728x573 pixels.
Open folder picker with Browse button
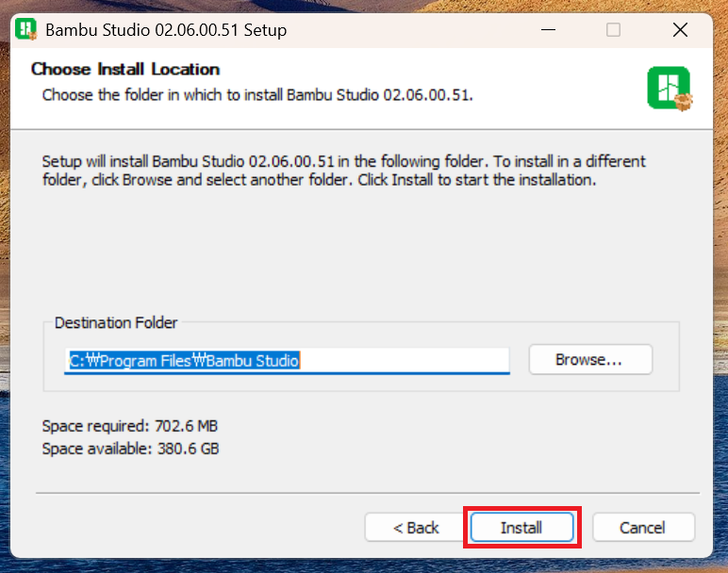[590, 360]
